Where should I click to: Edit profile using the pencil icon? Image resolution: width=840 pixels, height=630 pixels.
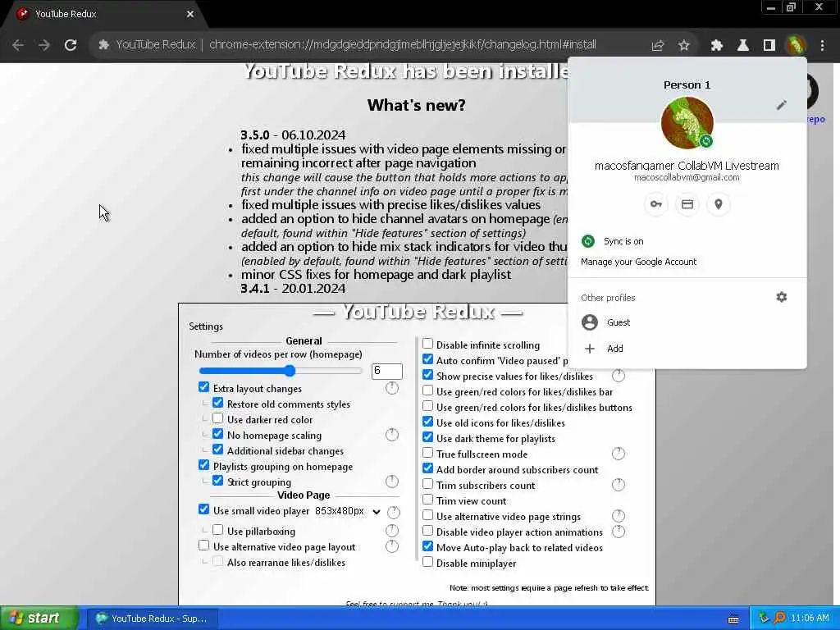tap(782, 106)
